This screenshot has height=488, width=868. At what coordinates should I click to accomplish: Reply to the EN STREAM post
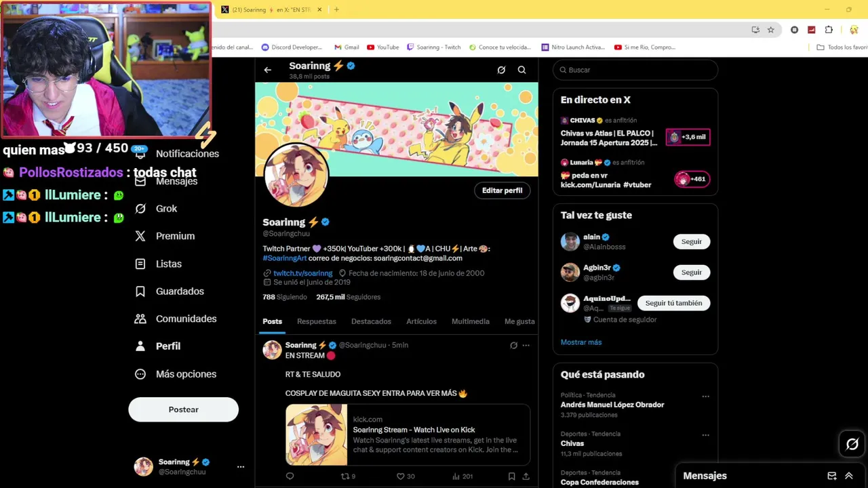290,476
